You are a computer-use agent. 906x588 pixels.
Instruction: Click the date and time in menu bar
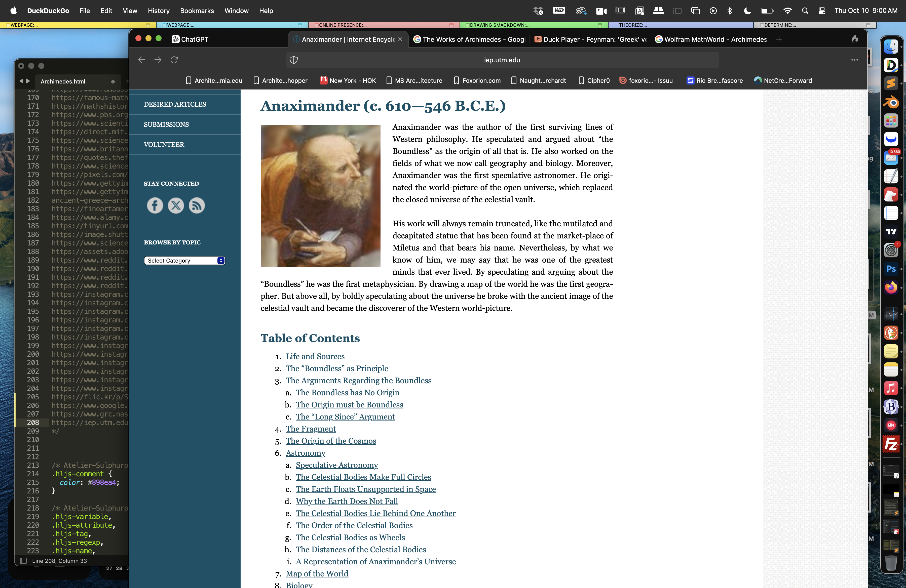coord(866,11)
